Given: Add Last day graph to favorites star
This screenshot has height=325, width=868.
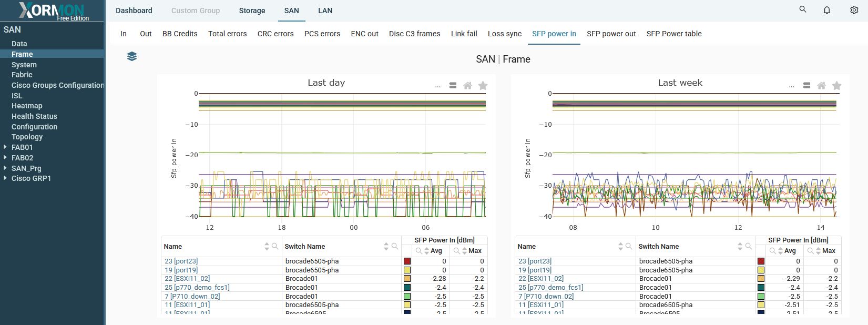Looking at the screenshot, I should coord(483,86).
